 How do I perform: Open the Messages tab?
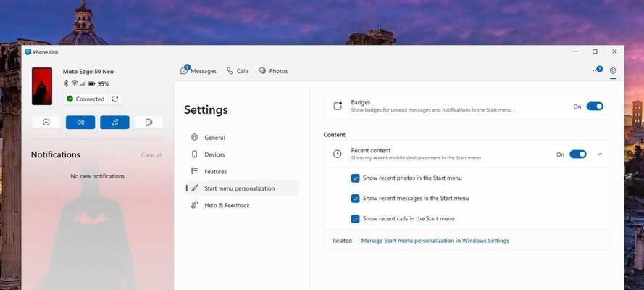point(198,70)
